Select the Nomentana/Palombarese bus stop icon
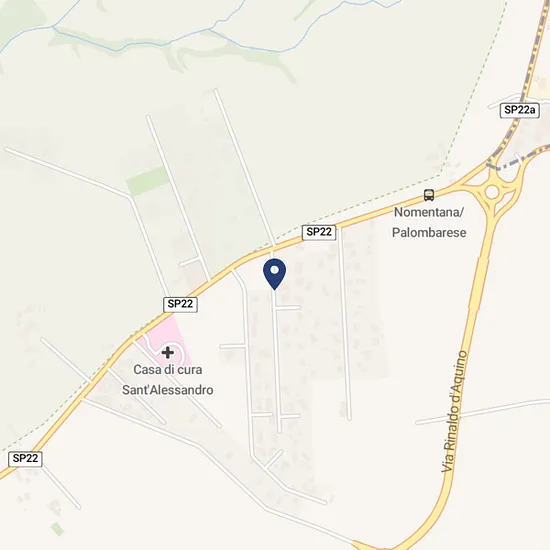 tap(429, 195)
